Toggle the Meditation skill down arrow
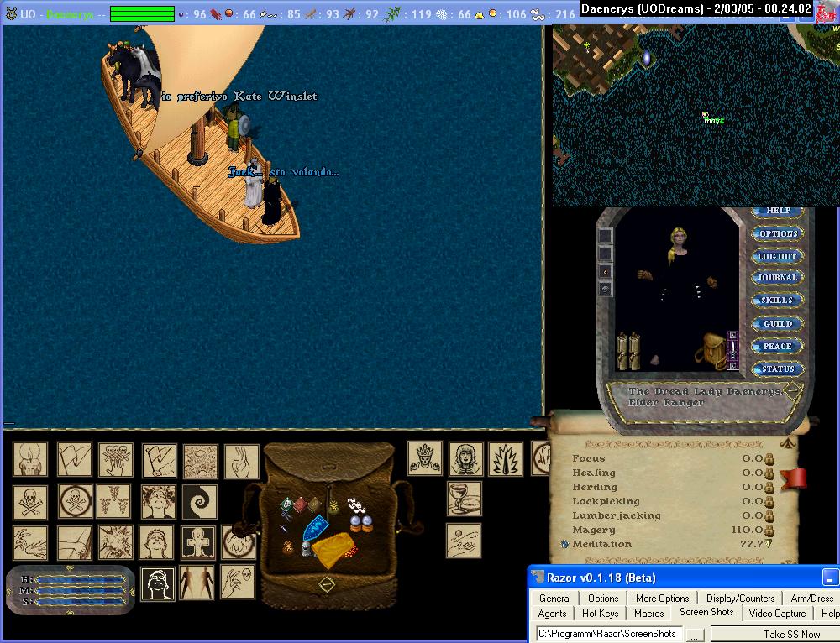Screen dimensions: 840x643 pos(769,544)
